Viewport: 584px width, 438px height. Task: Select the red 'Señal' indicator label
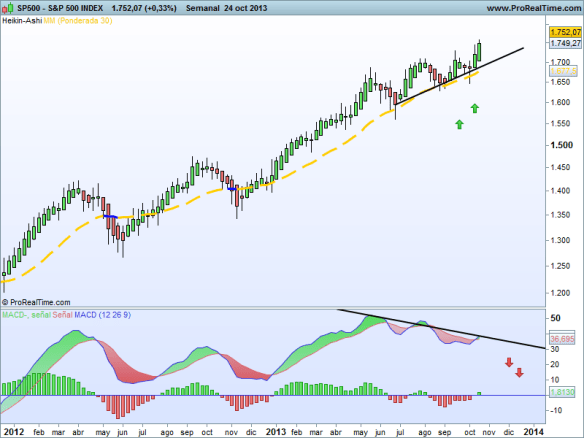[x=62, y=315]
